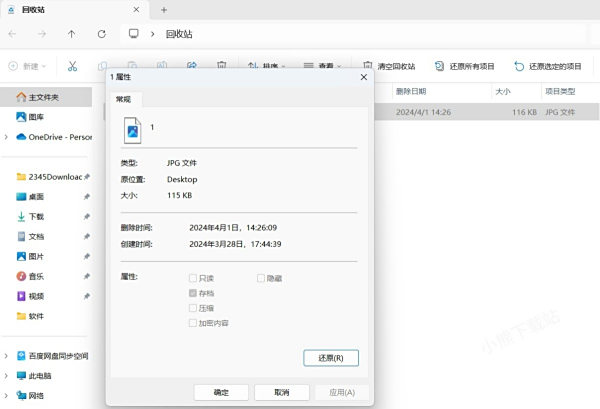Image resolution: width=600 pixels, height=409 pixels.
Task: Open 视频 in quick access
Action: 31,296
